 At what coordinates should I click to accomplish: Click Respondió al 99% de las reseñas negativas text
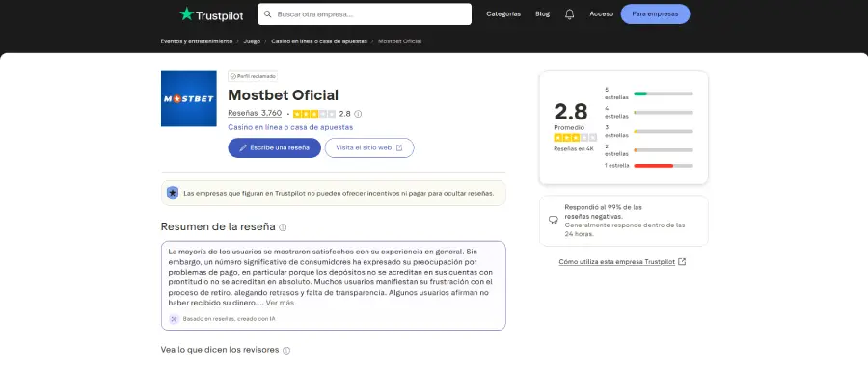coord(604,212)
